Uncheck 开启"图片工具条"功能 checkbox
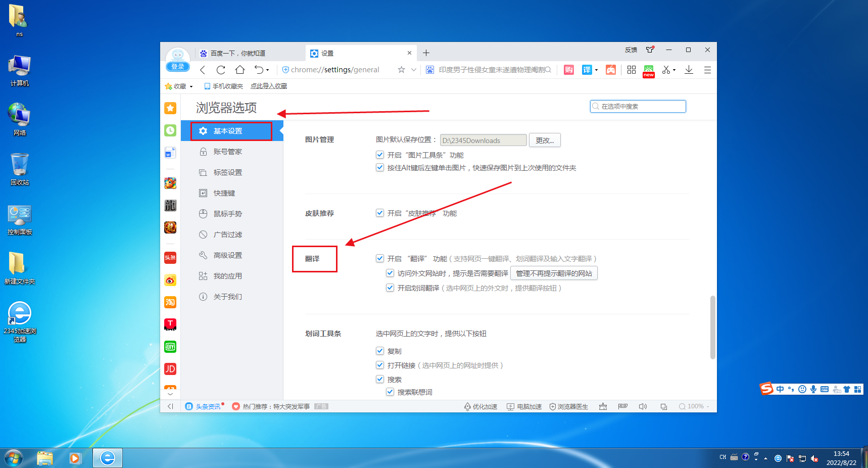The height and width of the screenshot is (468, 868). point(380,155)
